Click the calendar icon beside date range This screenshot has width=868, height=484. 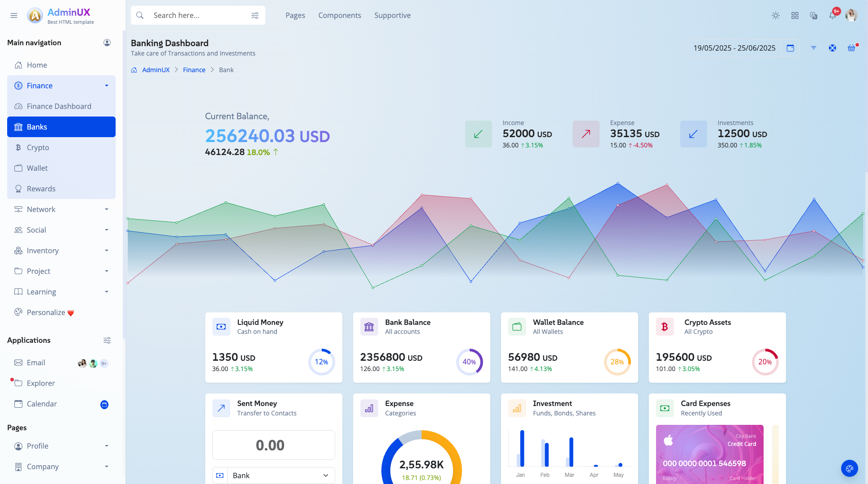790,48
